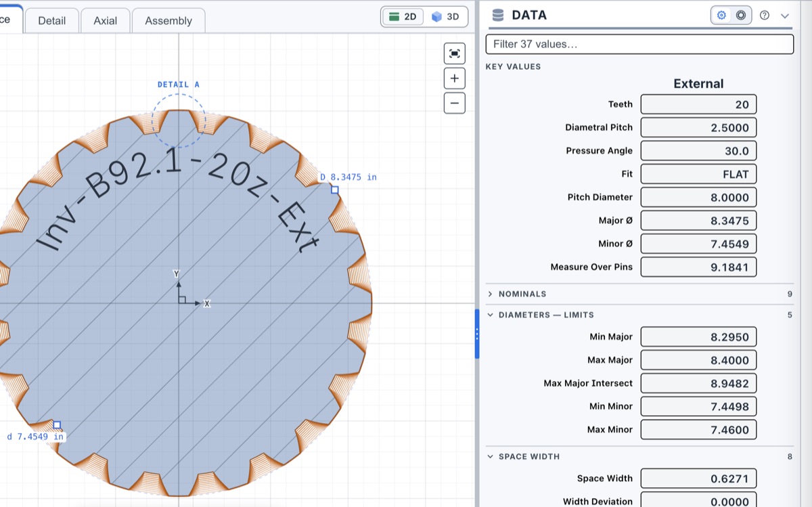Click the DETAIL A dashed circle
The width and height of the screenshot is (812, 507).
coord(178,120)
